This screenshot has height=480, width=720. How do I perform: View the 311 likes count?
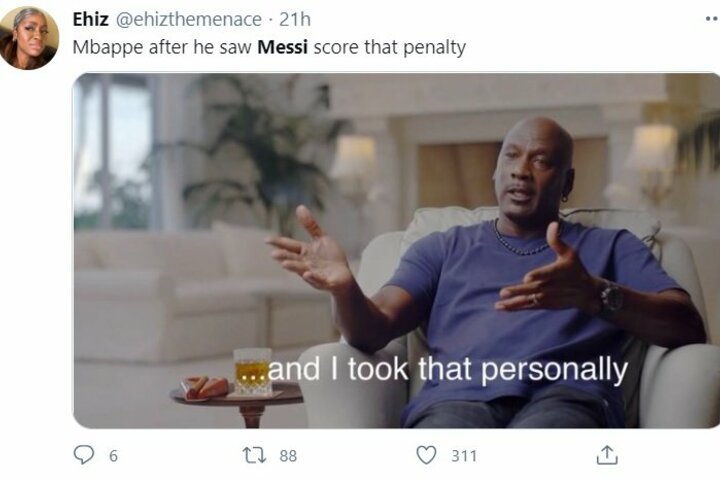coord(464,456)
